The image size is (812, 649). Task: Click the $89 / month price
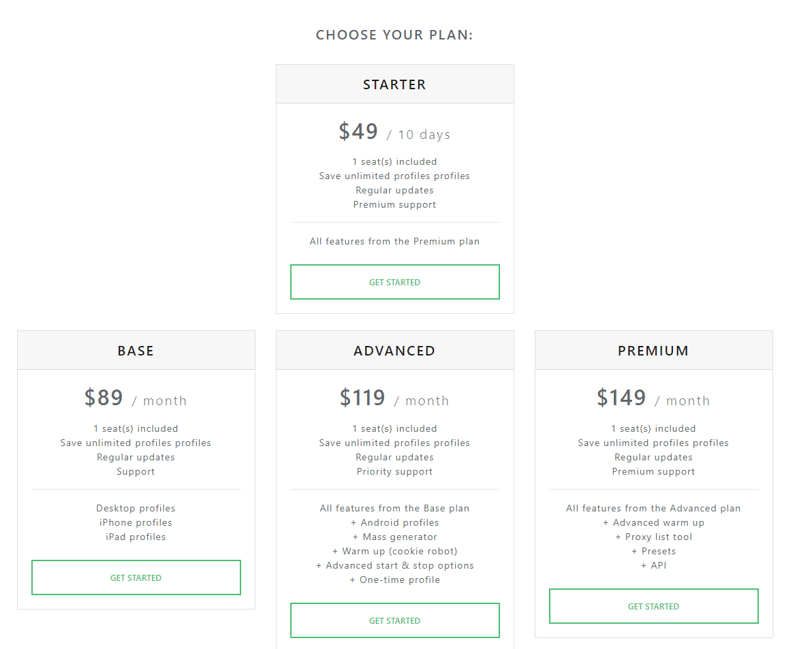click(x=136, y=398)
